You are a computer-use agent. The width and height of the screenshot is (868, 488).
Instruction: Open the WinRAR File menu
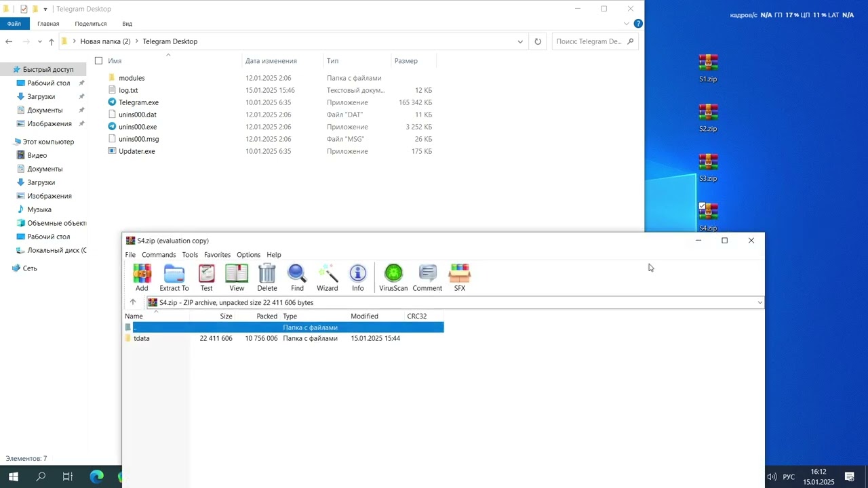pyautogui.click(x=130, y=255)
